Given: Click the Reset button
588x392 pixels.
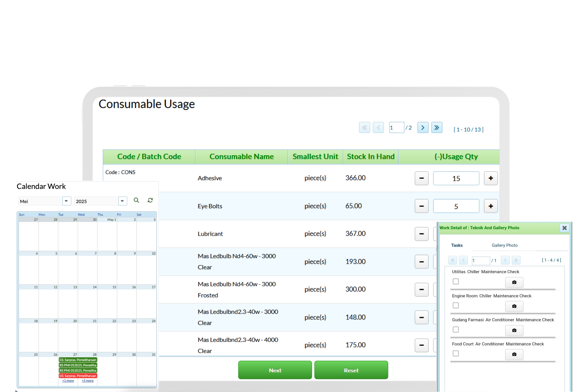Looking at the screenshot, I should tap(351, 370).
